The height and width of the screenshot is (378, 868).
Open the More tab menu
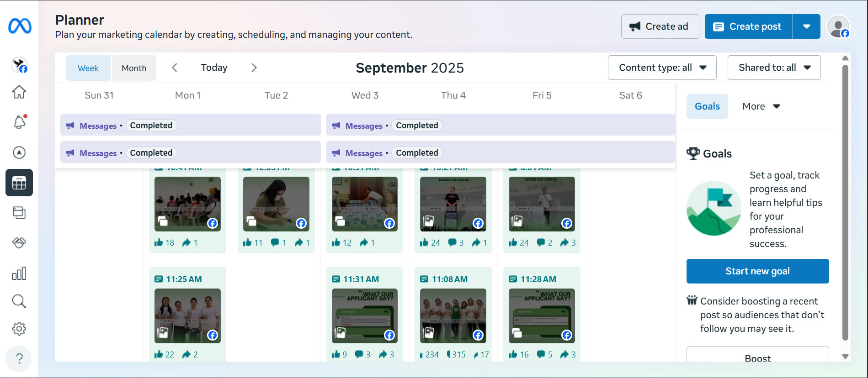pos(761,106)
